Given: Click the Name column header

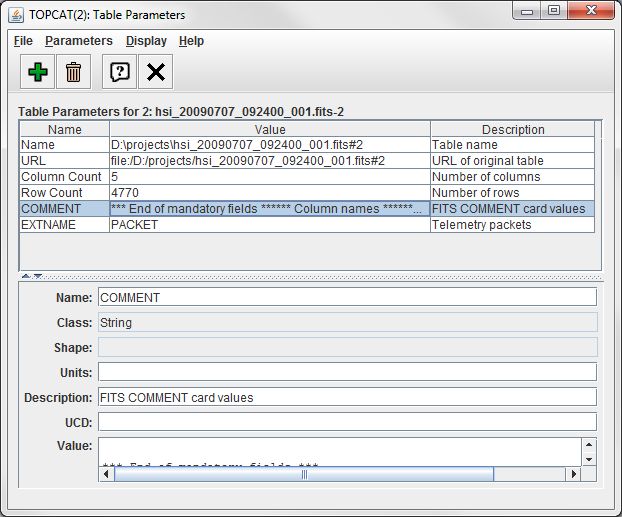Looking at the screenshot, I should (x=65, y=129).
